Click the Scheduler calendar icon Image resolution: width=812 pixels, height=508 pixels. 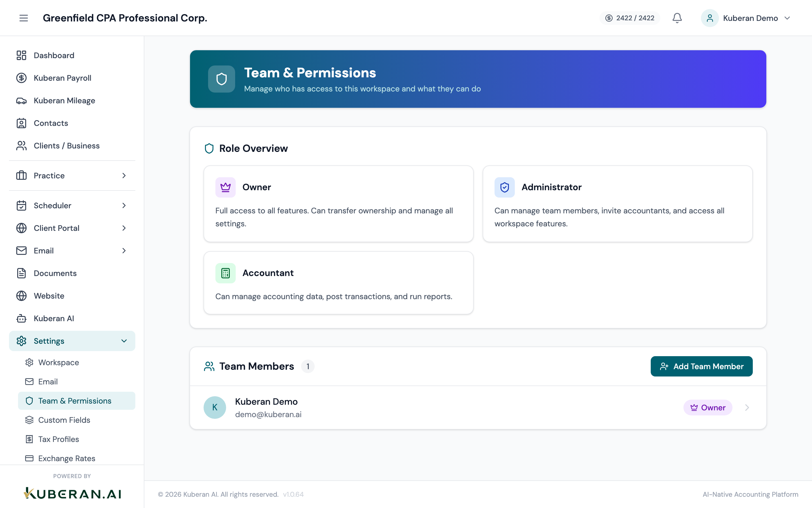tap(21, 205)
